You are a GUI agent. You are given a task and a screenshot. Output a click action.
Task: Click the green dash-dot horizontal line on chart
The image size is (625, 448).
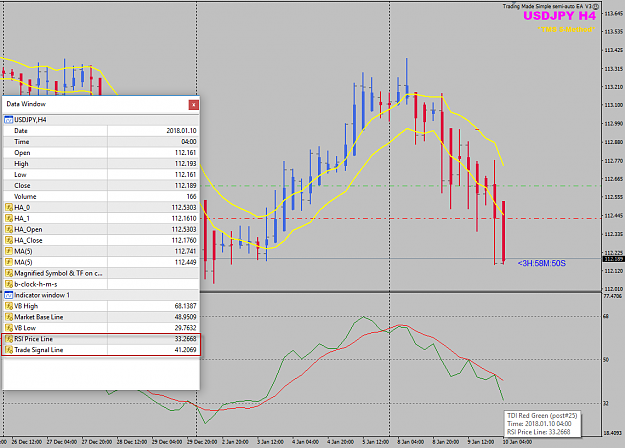tap(401, 186)
